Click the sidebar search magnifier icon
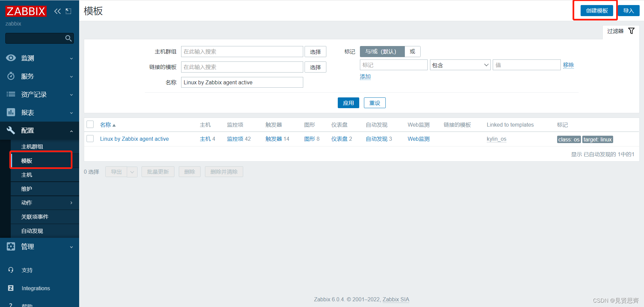 [68, 38]
